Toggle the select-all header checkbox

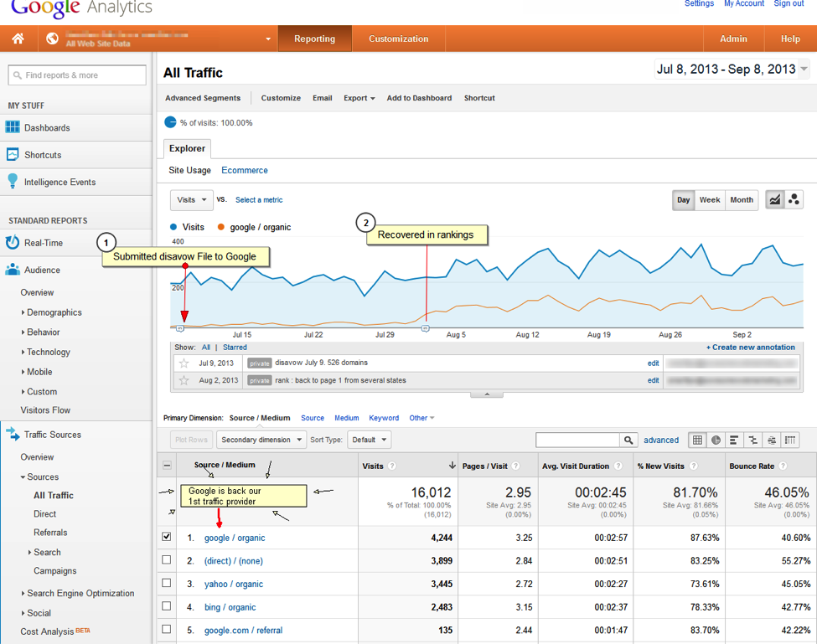pos(167,465)
